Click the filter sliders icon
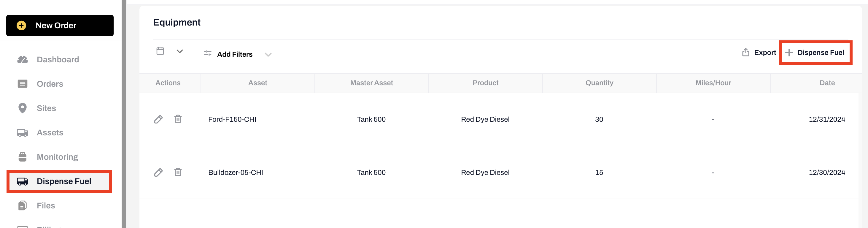The width and height of the screenshot is (868, 228). pyautogui.click(x=208, y=54)
